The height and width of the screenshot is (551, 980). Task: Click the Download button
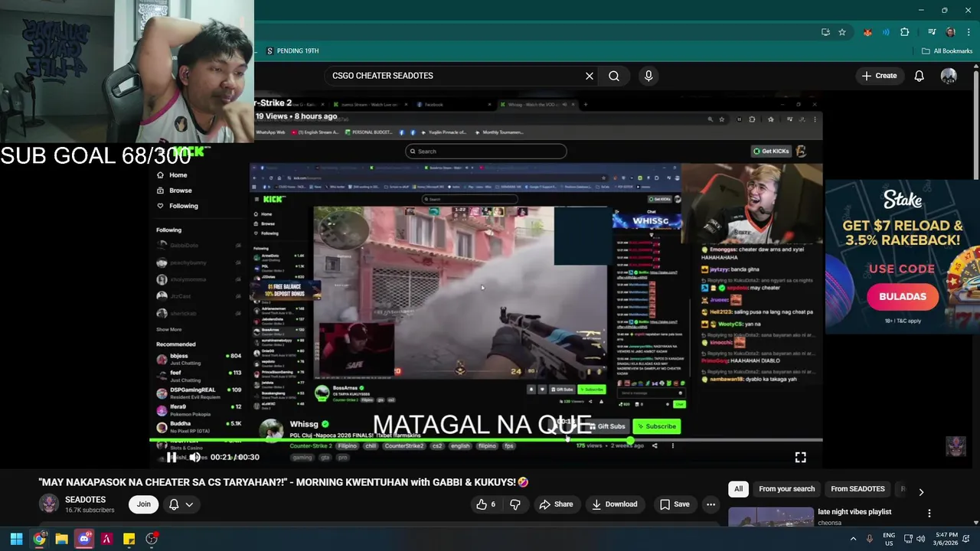(x=614, y=504)
